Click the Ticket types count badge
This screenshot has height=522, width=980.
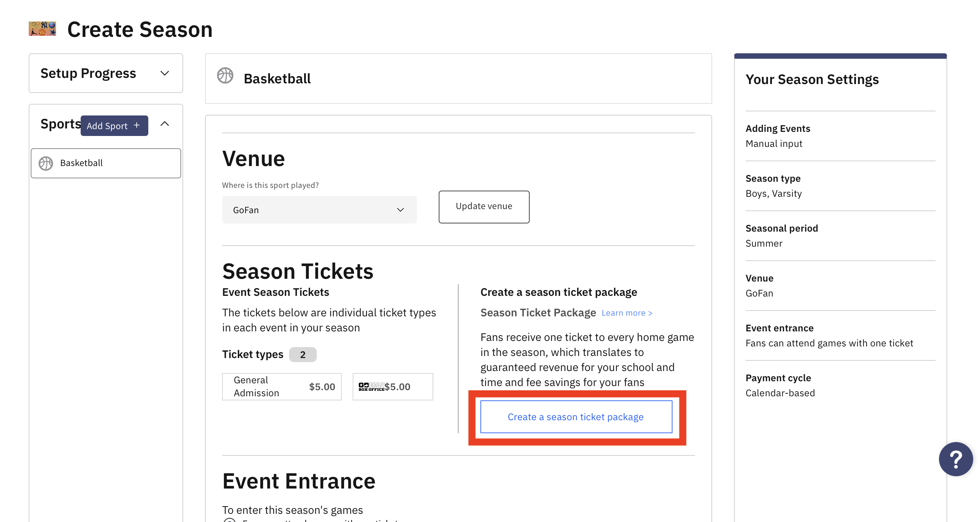[302, 355]
